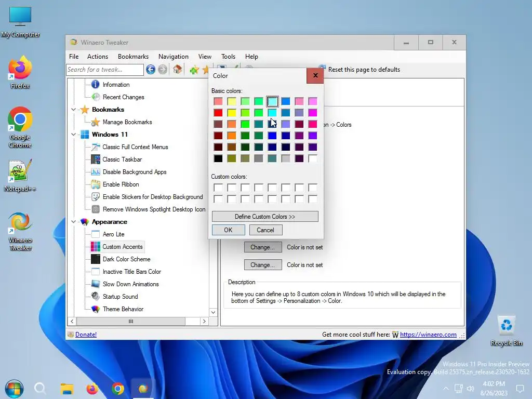The width and height of the screenshot is (532, 399).
Task: Click the Forward navigation arrow in toolbar
Action: click(x=163, y=70)
